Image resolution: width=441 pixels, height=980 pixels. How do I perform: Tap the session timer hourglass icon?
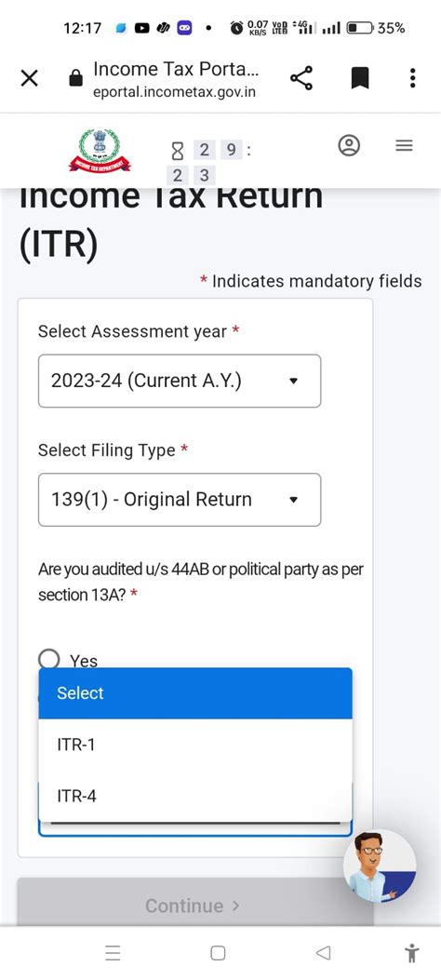pos(178,151)
